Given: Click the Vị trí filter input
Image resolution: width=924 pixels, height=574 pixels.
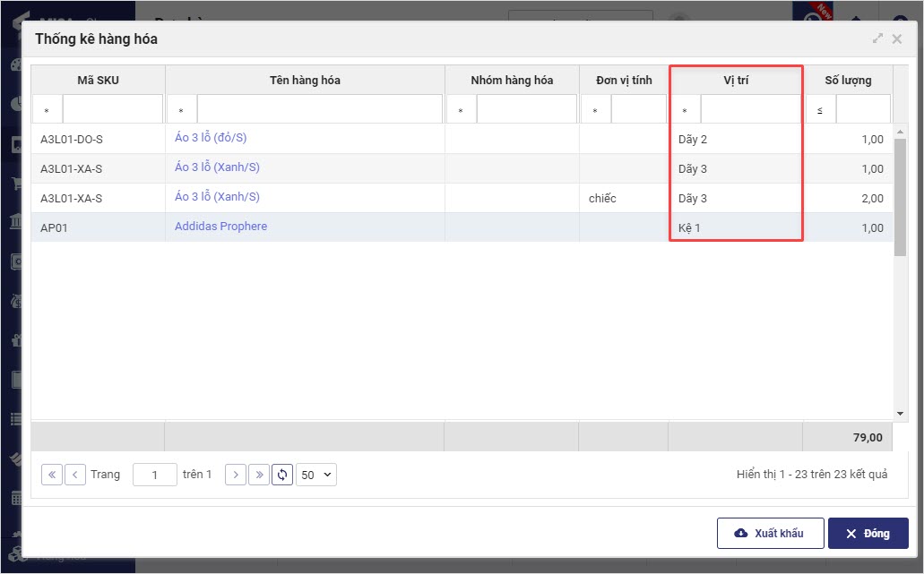Looking at the screenshot, I should [x=751, y=109].
